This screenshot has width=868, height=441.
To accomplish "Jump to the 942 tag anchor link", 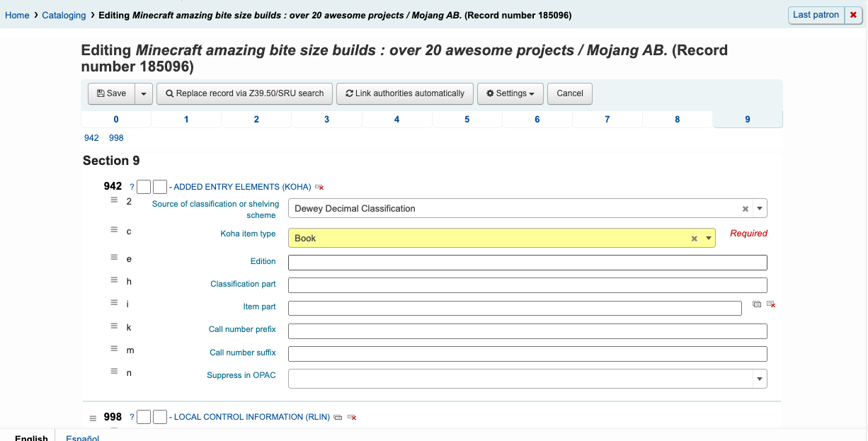I will 91,138.
